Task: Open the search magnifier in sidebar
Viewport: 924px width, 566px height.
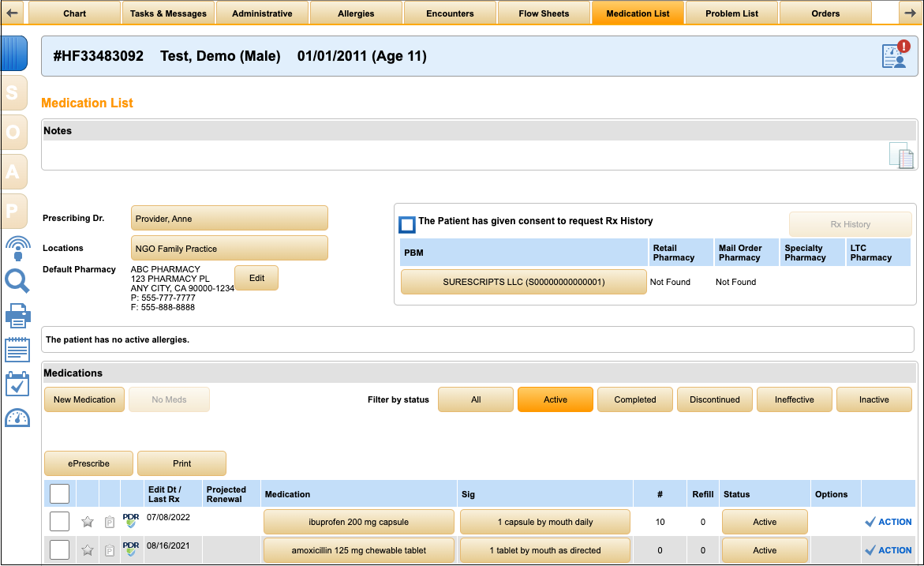Action: (17, 281)
